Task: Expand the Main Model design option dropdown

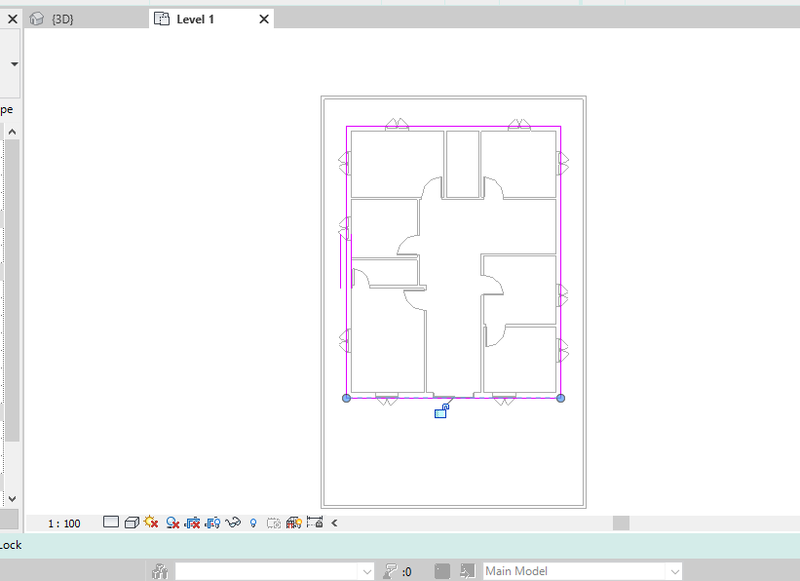Action: (674, 572)
